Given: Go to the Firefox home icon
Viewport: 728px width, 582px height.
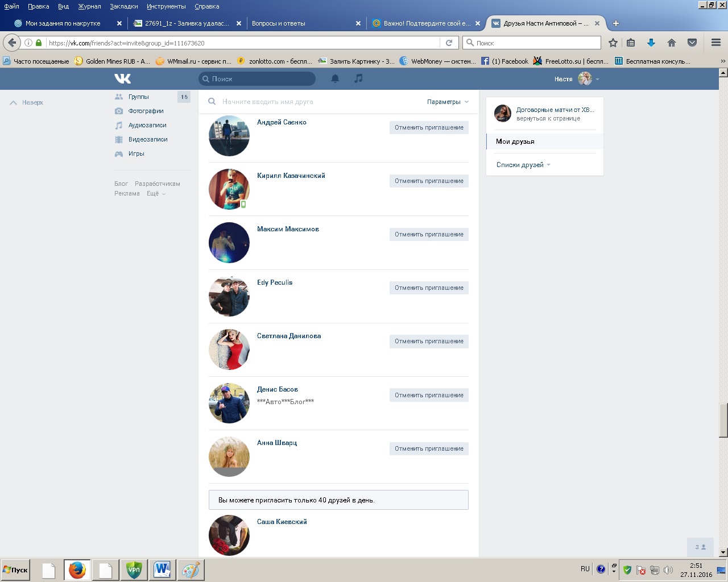Looking at the screenshot, I should pyautogui.click(x=672, y=43).
